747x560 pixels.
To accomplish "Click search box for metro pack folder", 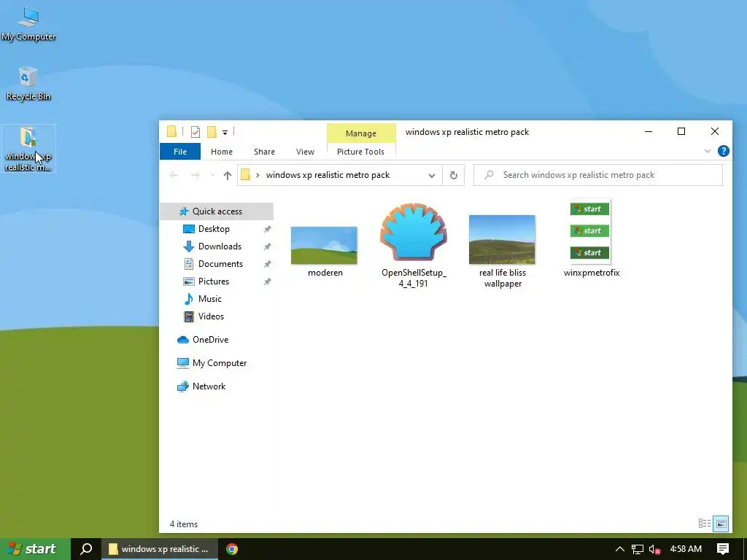I will point(598,175).
